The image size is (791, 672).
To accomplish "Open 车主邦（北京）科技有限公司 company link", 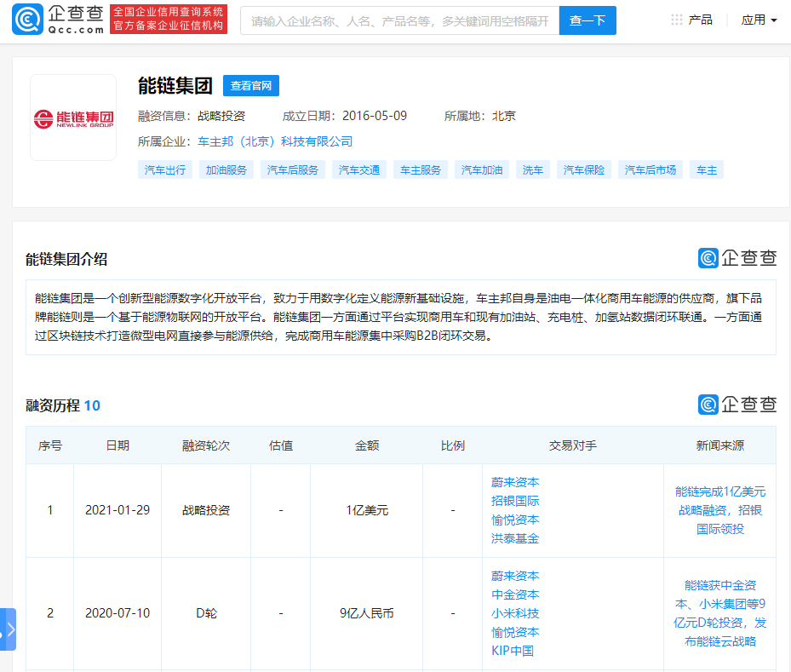I will 275,141.
